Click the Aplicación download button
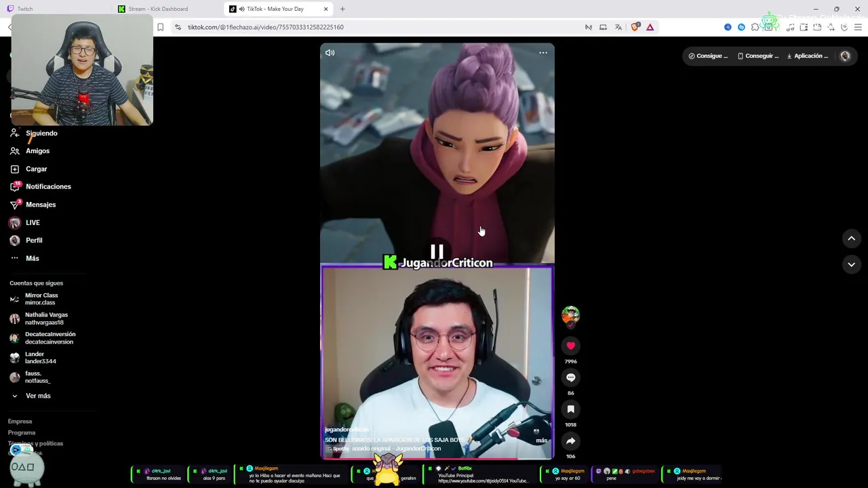Image resolution: width=868 pixels, height=488 pixels. tap(808, 56)
